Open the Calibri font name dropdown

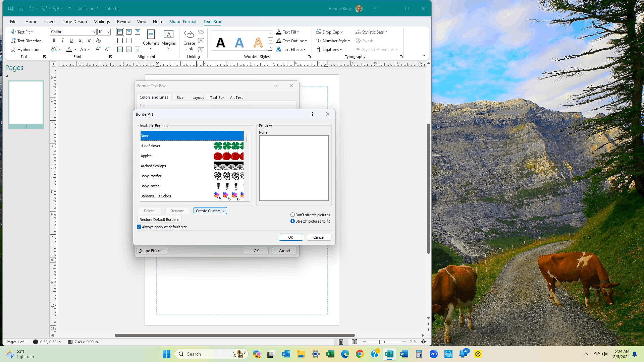click(94, 32)
